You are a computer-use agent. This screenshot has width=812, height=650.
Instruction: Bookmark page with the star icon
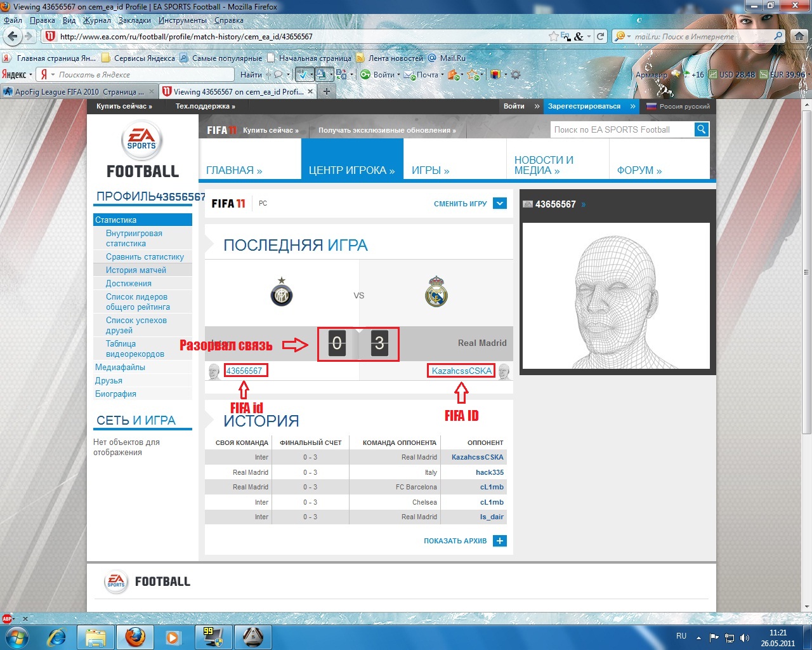pos(554,36)
